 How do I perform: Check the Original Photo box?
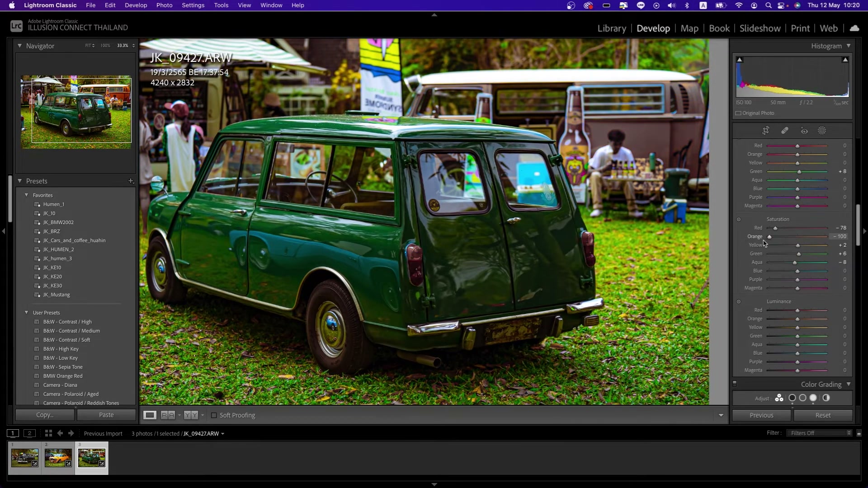(738, 113)
